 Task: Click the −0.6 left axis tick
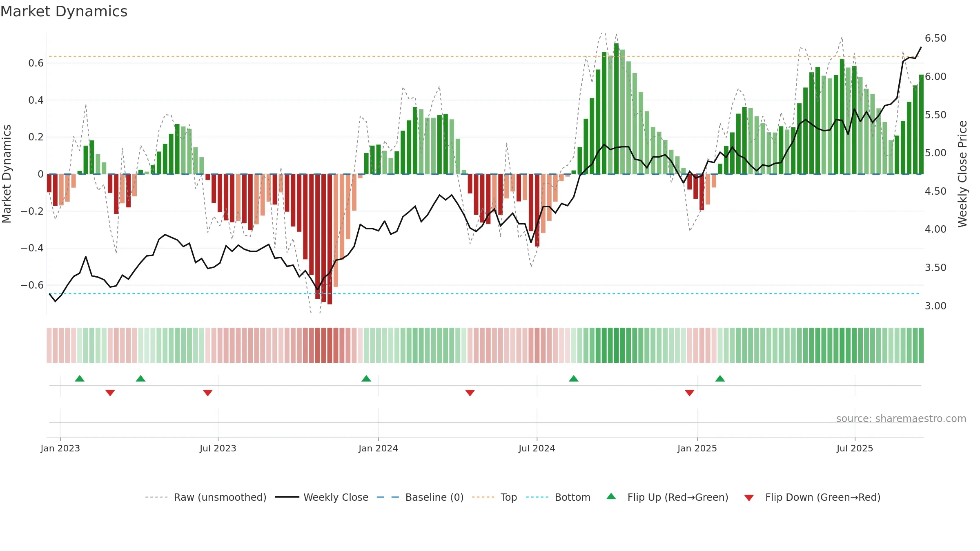[32, 285]
